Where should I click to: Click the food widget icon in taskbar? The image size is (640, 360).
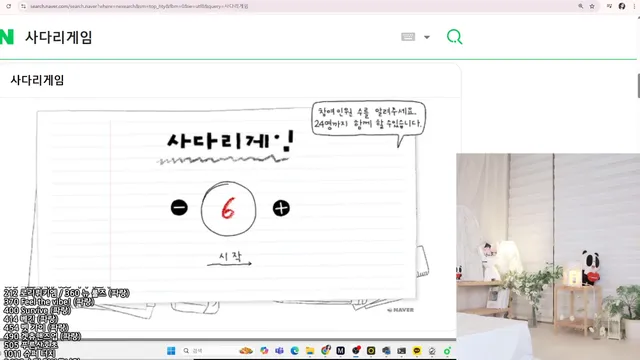pos(246,351)
